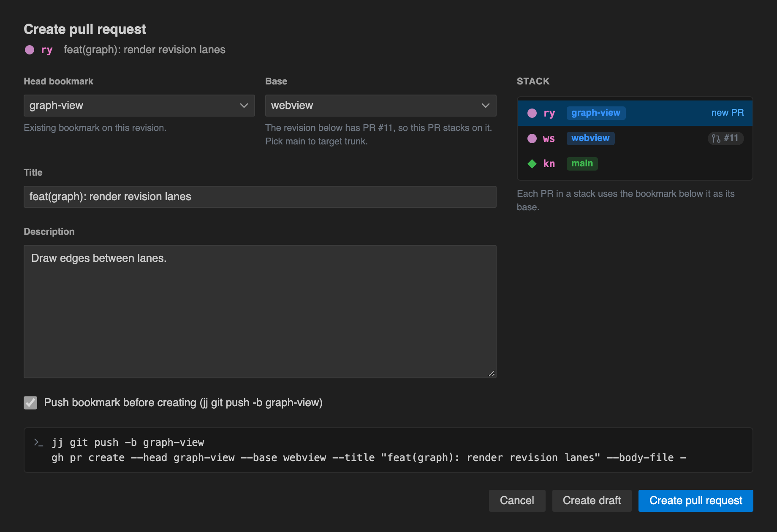Toggle the Push bookmark before creating checkbox
This screenshot has width=777, height=532.
(30, 403)
